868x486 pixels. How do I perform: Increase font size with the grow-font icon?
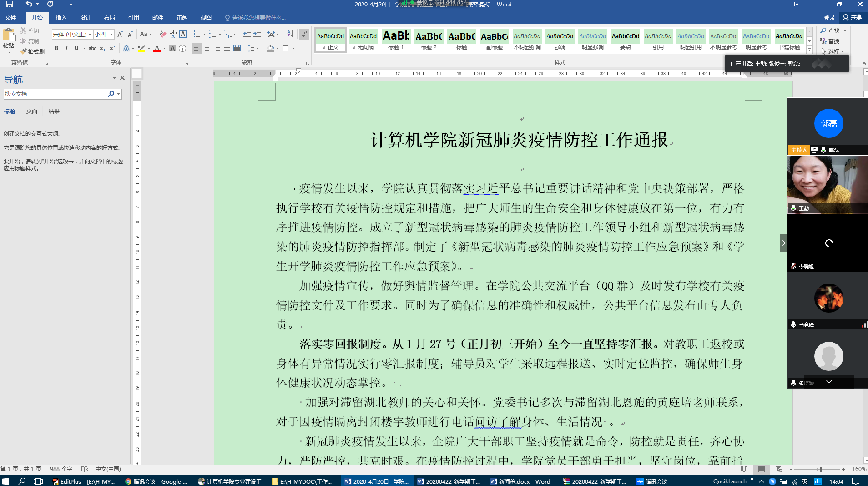tap(120, 34)
